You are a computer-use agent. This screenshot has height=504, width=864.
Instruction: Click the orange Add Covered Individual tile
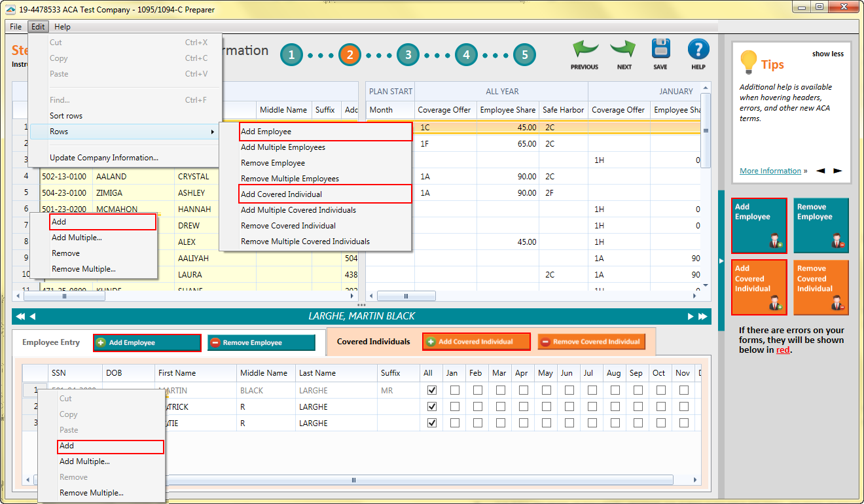(759, 287)
